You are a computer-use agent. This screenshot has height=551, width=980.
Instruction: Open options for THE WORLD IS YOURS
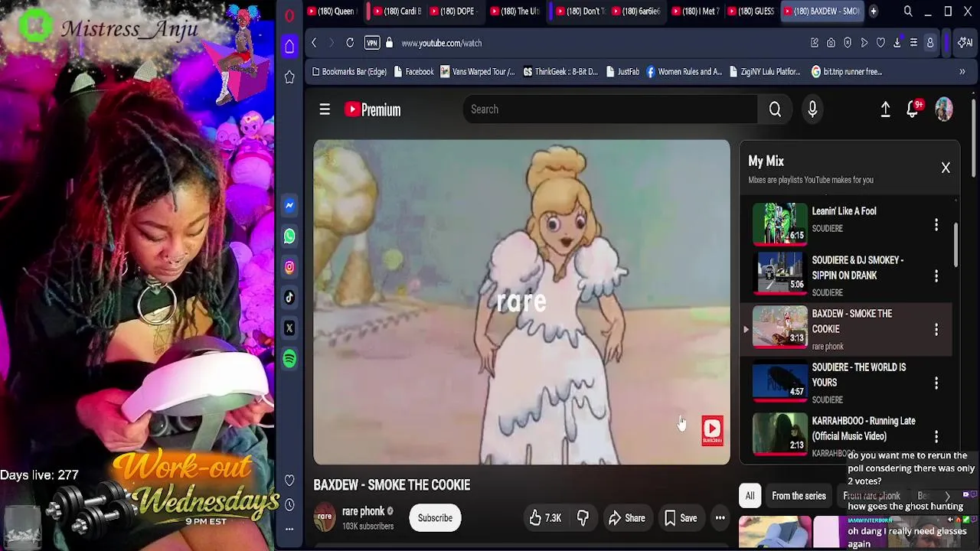(x=936, y=383)
